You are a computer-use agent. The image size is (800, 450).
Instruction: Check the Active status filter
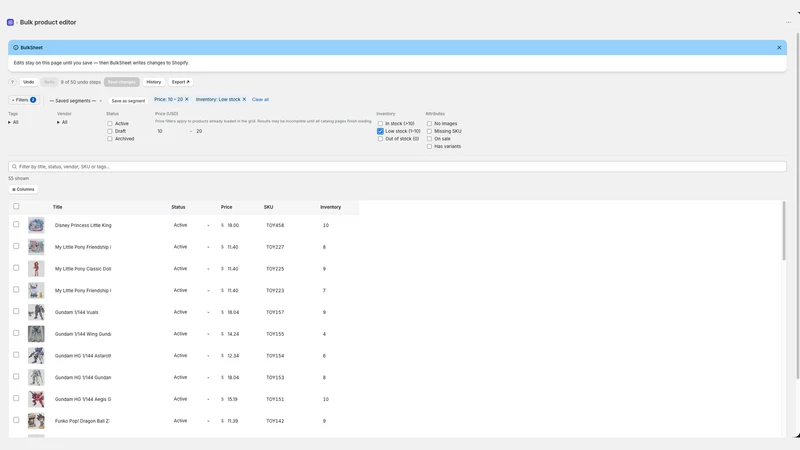(x=110, y=123)
